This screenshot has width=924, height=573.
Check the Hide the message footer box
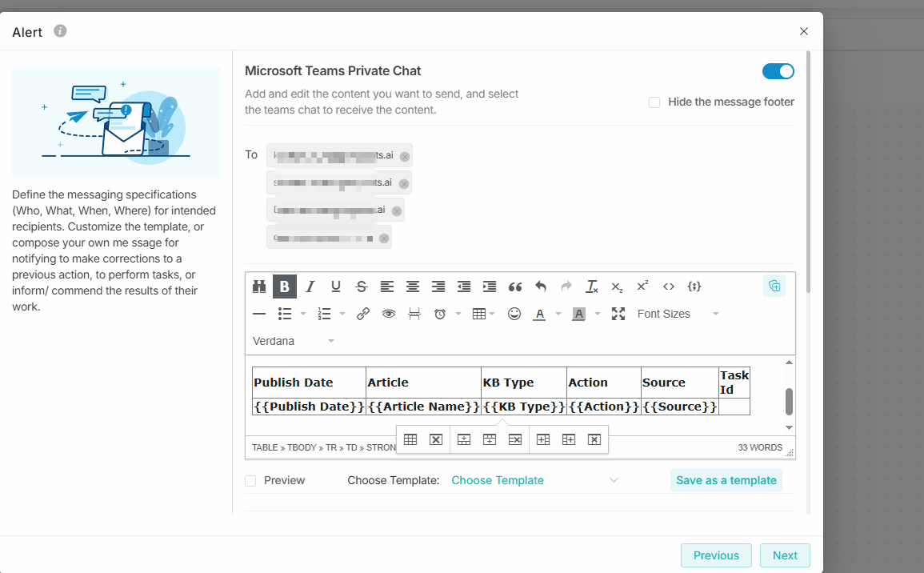click(654, 102)
